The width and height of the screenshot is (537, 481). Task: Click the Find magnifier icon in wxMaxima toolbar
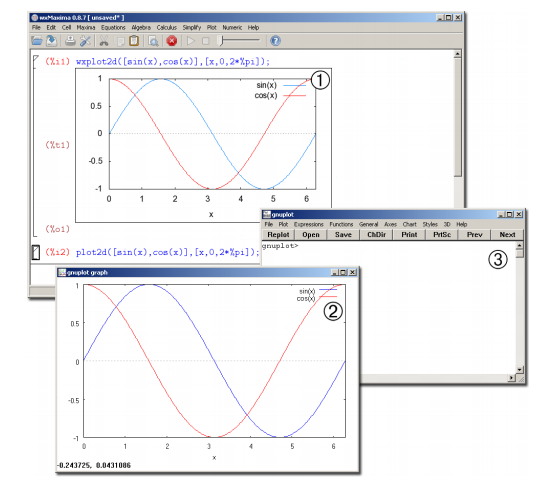(153, 41)
